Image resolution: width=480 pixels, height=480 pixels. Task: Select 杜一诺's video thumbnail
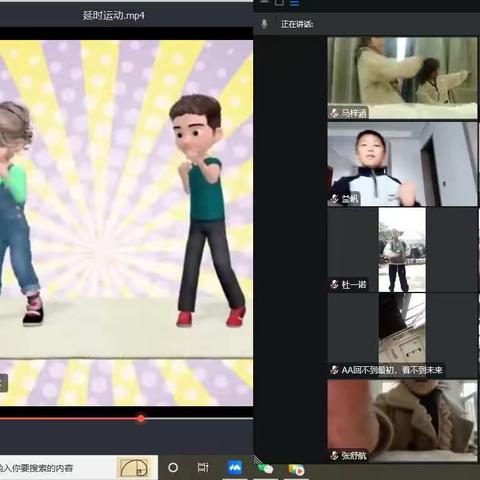402,250
